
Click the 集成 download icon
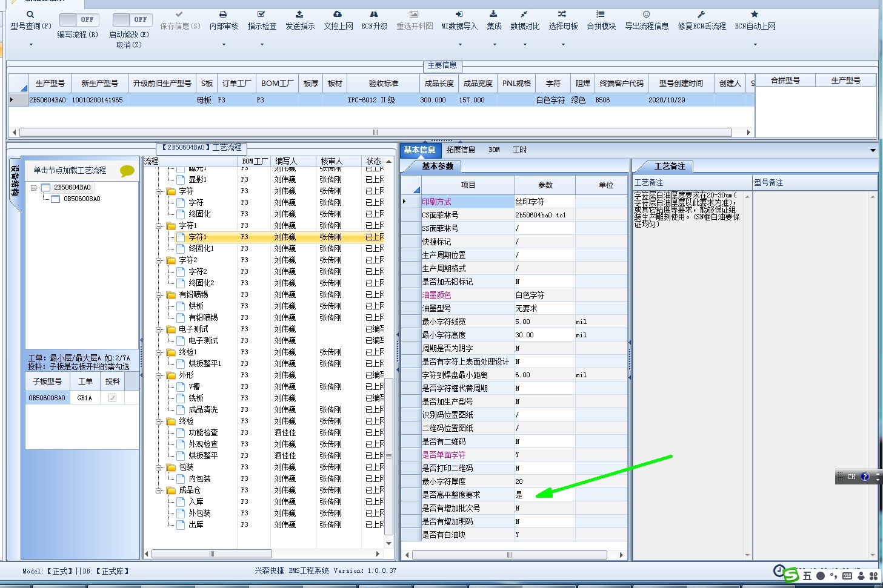[x=494, y=14]
